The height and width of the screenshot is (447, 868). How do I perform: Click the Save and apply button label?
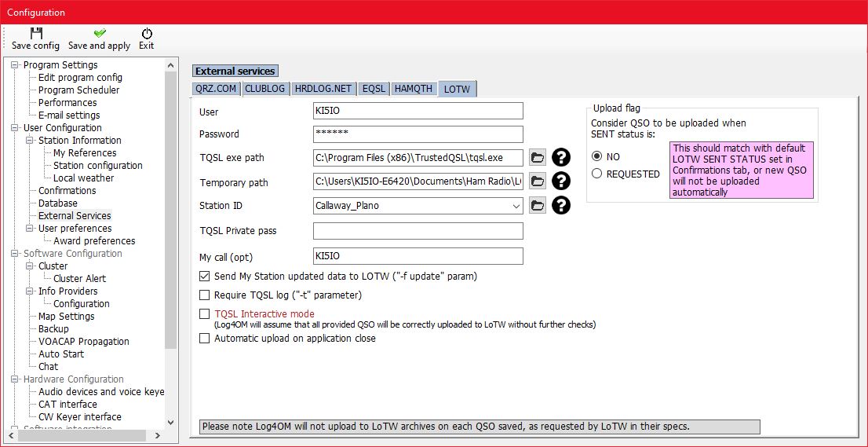coord(100,46)
